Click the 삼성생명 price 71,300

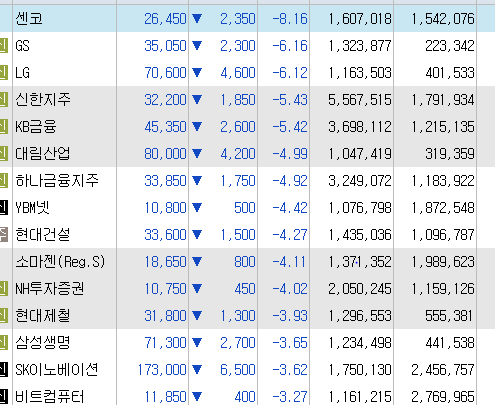click(165, 343)
